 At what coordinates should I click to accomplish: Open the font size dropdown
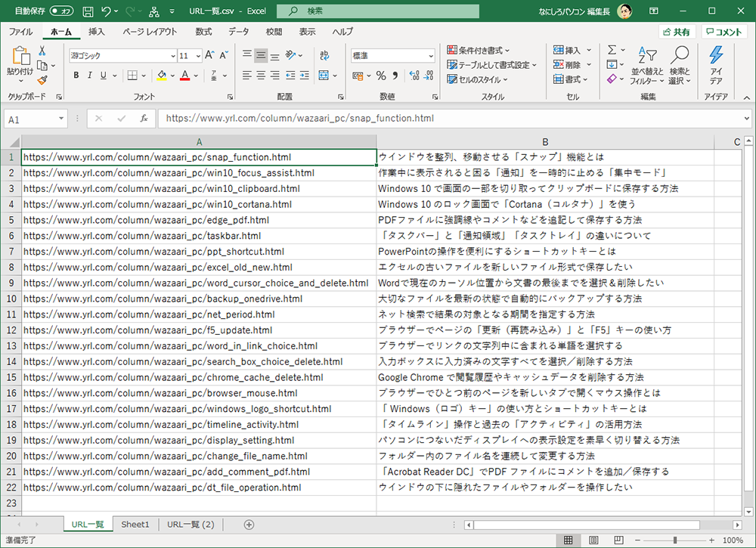click(x=198, y=56)
